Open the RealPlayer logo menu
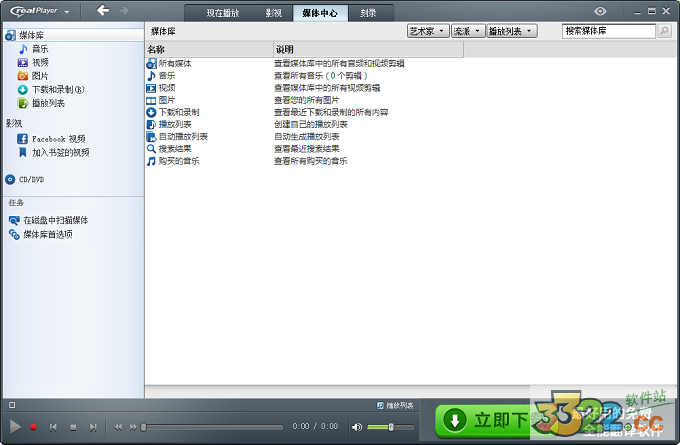 39,11
